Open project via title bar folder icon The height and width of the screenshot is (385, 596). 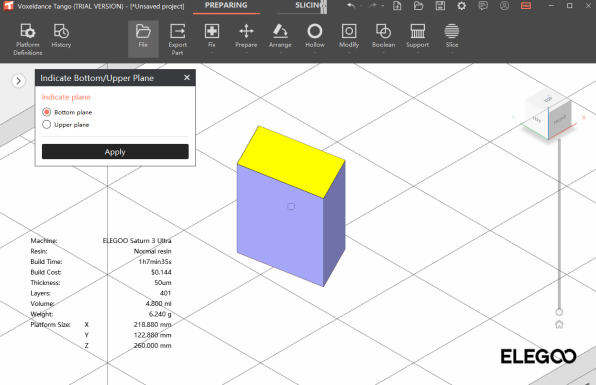tap(418, 6)
